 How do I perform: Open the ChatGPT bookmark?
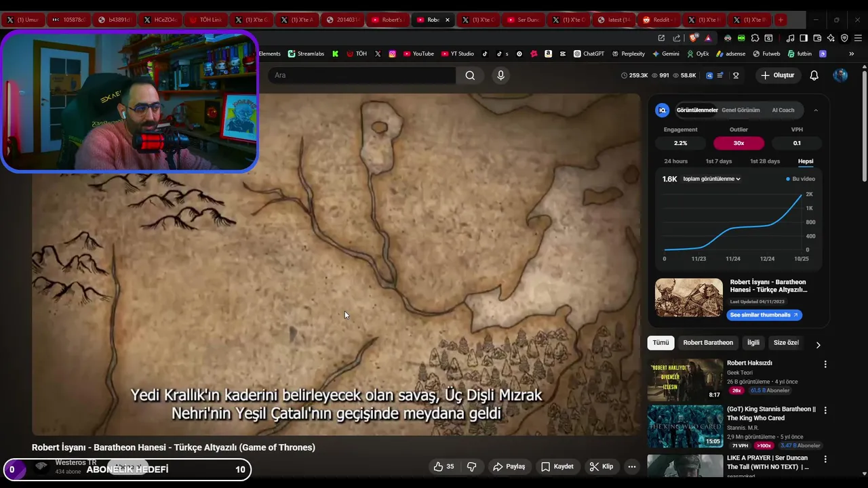pyautogui.click(x=589, y=54)
